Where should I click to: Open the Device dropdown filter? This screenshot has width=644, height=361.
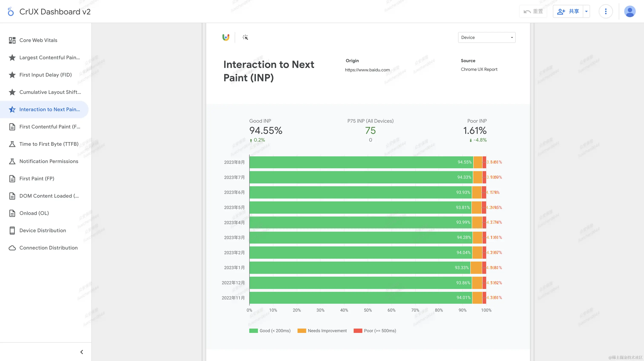(x=486, y=38)
